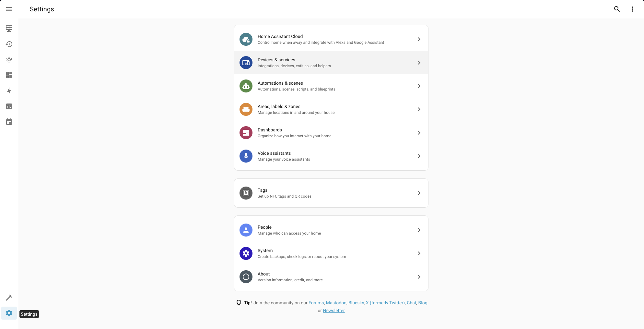Viewport: 644px width, 329px height.
Task: Click the Automations & scenes robot icon
Action: click(x=246, y=86)
